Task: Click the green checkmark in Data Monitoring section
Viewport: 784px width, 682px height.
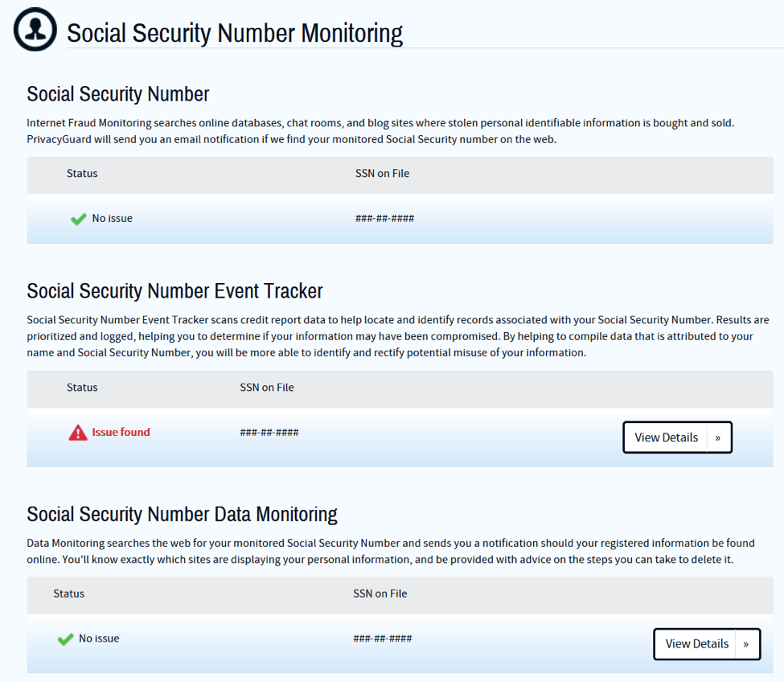Action: point(65,639)
